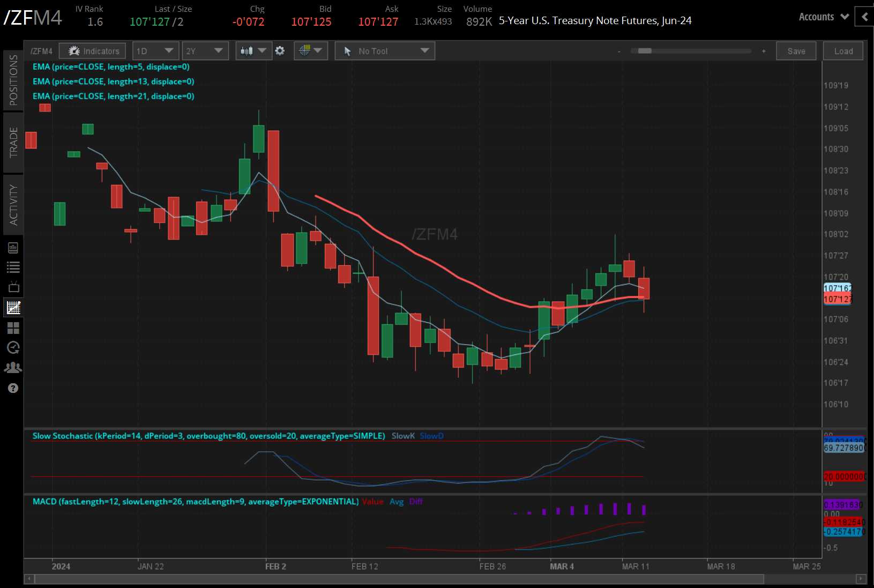Switch to the ACTIVITY side tab

tap(13, 205)
